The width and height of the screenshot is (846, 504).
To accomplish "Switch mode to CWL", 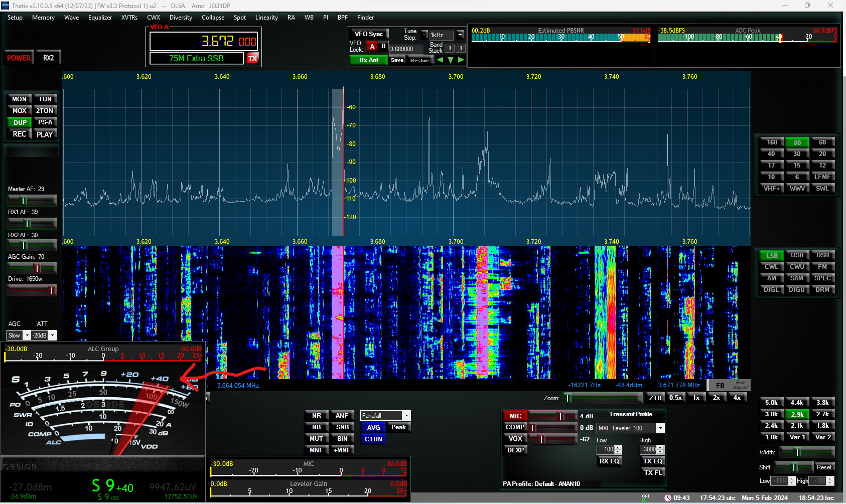I will coord(771,266).
